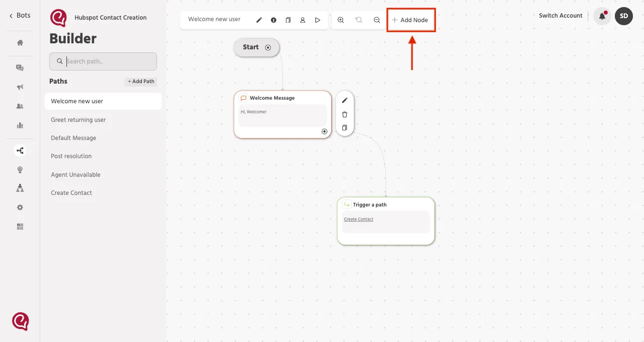Duplicate path using toolbar copy icon
644x342 pixels.
click(x=288, y=20)
